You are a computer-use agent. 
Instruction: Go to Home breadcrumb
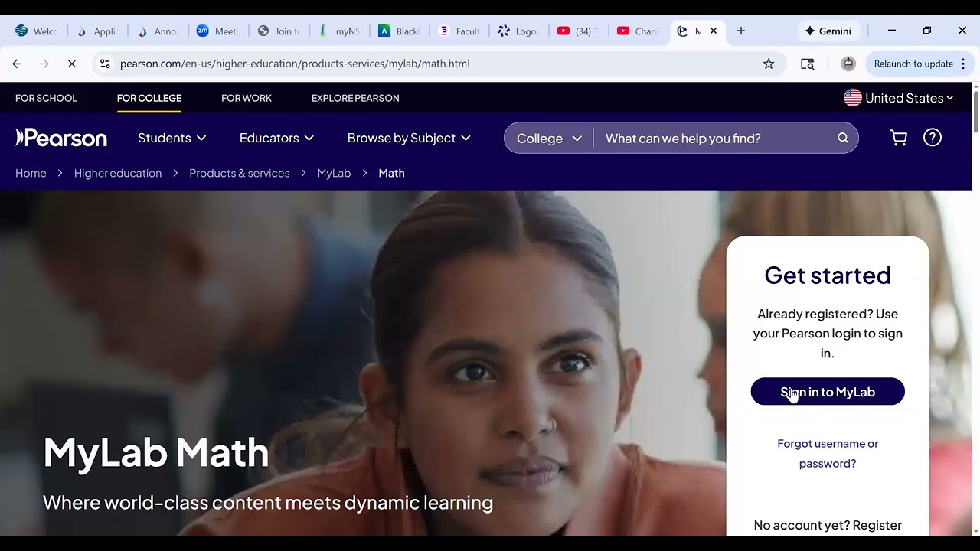coord(31,173)
